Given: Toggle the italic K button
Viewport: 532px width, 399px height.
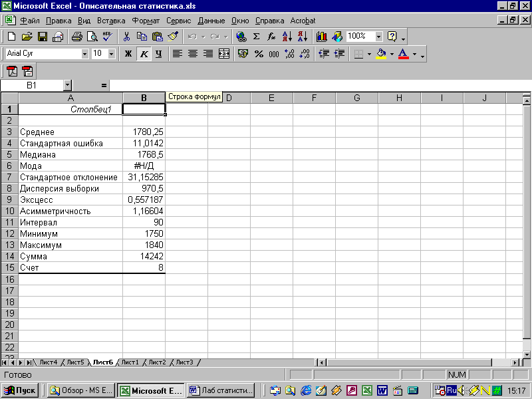Looking at the screenshot, I should click(144, 54).
